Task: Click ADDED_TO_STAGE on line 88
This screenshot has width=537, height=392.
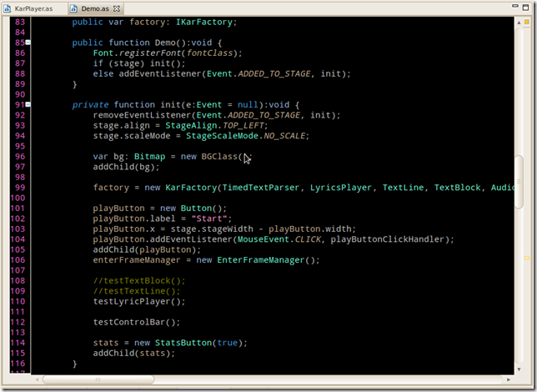Action: (x=274, y=73)
